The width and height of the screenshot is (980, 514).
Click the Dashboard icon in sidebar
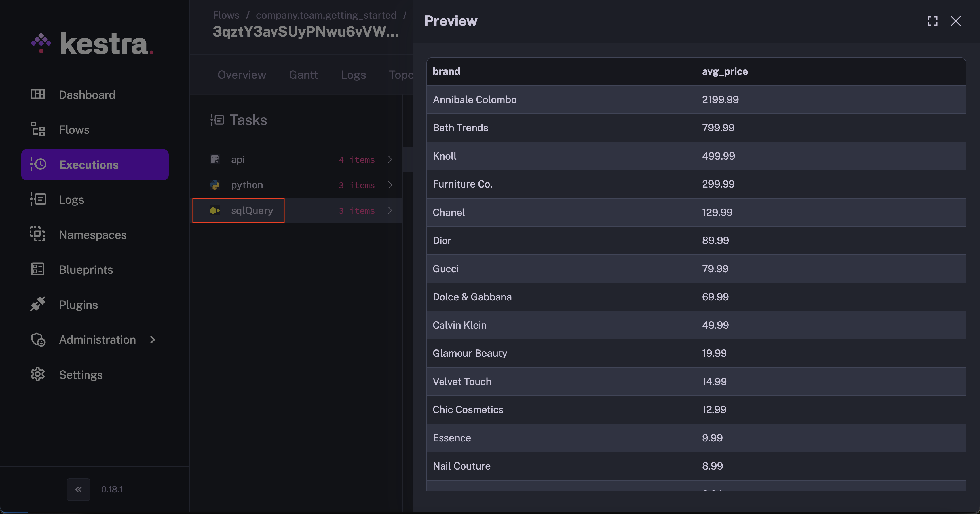[x=38, y=94]
